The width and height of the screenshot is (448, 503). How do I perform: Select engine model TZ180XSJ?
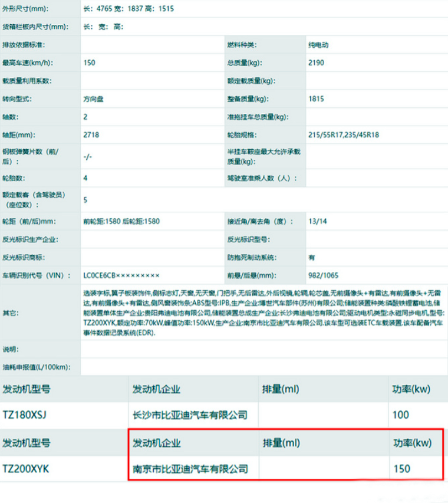[x=24, y=415]
